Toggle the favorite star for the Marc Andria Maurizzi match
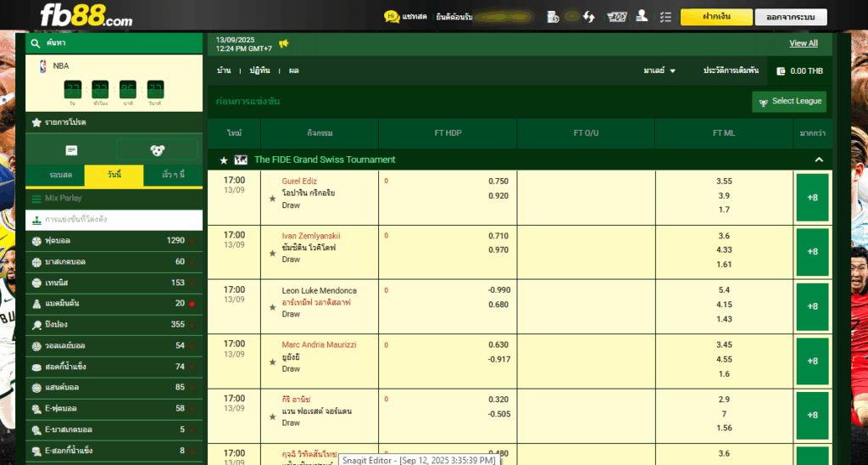Screen dimensions: 868x465 click(x=272, y=362)
